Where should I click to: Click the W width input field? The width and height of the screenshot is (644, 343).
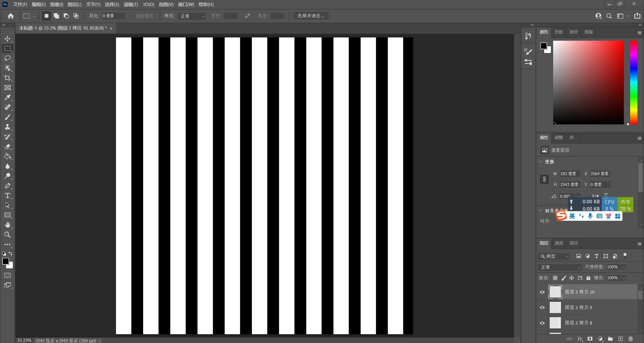[569, 174]
